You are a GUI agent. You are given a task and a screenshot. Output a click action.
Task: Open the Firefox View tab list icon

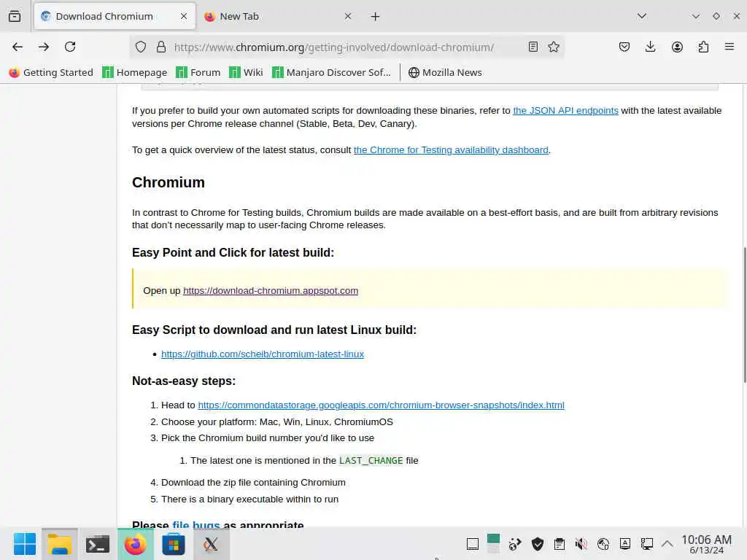[x=15, y=16]
